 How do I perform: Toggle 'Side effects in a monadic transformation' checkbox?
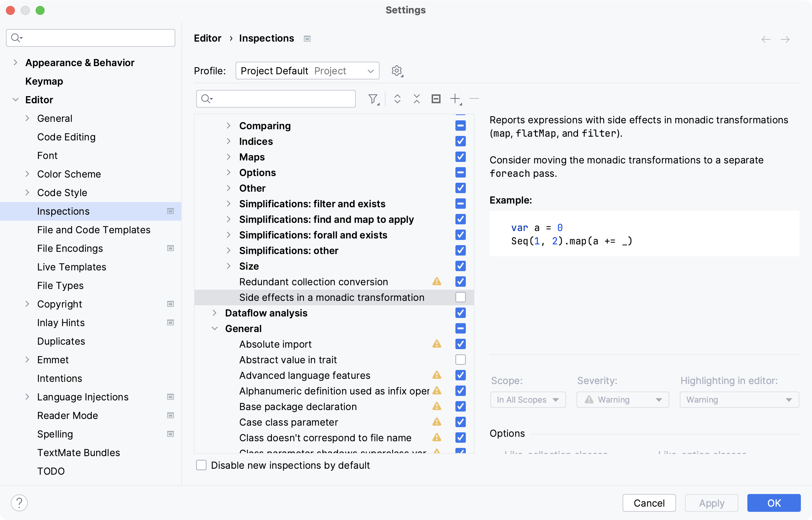coord(461,297)
